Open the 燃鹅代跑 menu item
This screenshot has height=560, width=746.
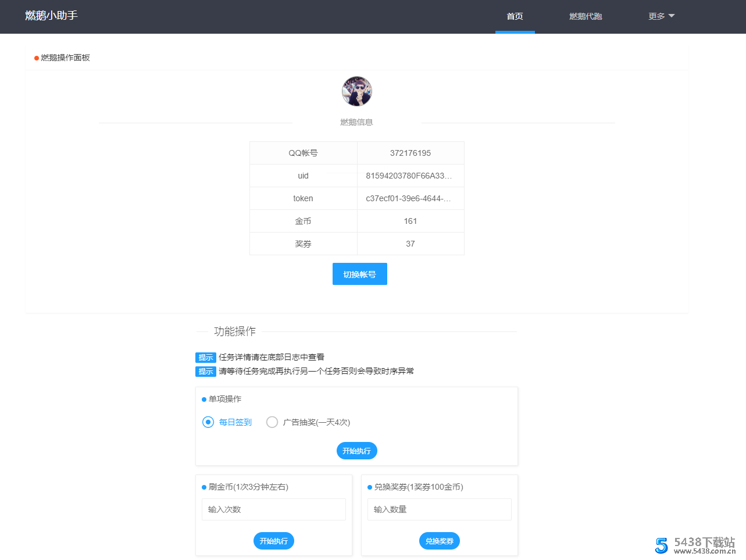pyautogui.click(x=585, y=16)
